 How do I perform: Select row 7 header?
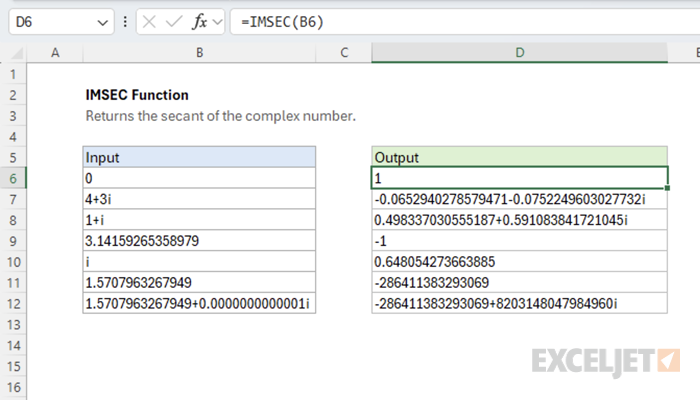click(13, 200)
